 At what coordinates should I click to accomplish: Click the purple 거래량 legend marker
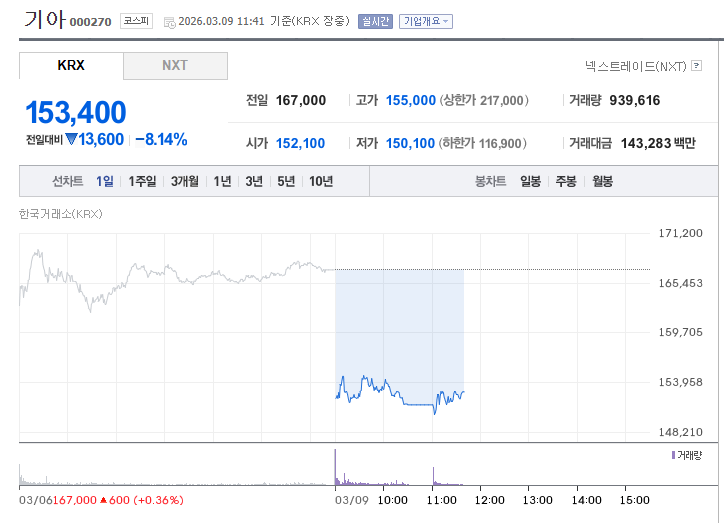coord(674,455)
